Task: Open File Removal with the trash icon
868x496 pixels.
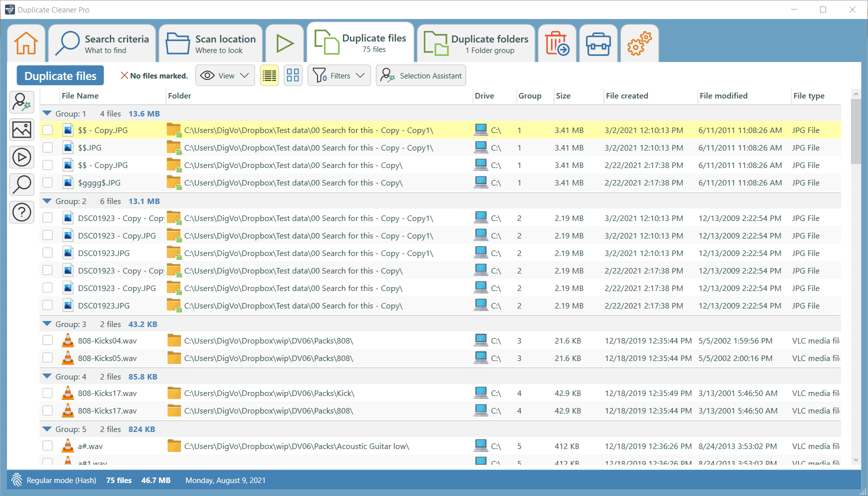Action: (557, 43)
